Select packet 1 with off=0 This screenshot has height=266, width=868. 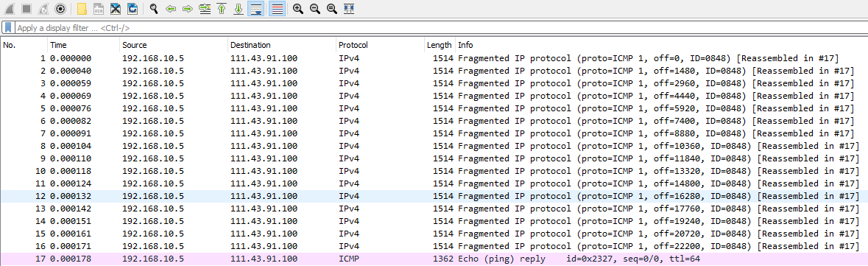pos(434,58)
